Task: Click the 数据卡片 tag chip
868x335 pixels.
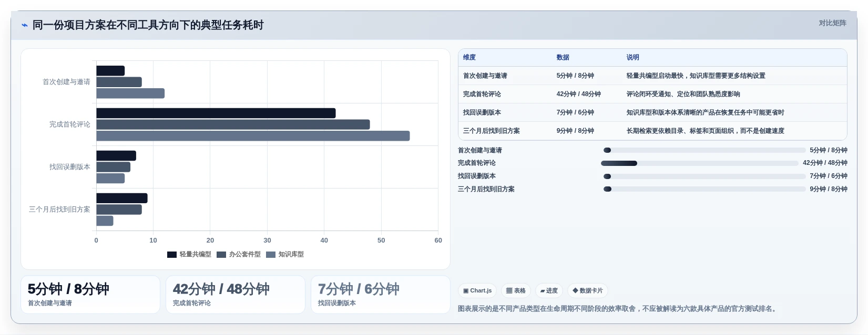Action: click(x=587, y=290)
